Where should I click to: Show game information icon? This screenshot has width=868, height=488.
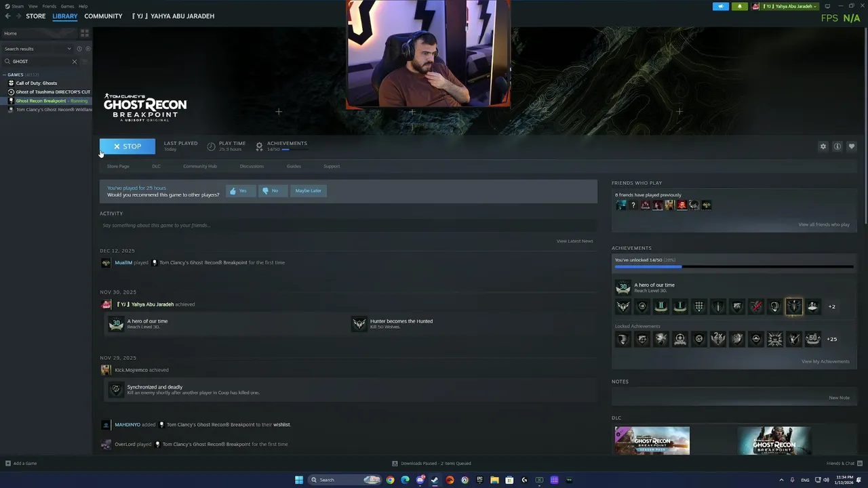click(x=837, y=146)
